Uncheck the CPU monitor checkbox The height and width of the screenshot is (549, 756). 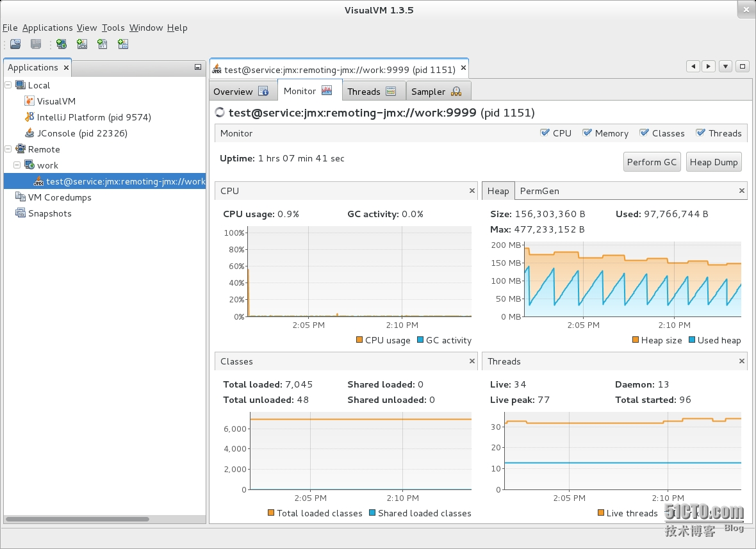(545, 133)
